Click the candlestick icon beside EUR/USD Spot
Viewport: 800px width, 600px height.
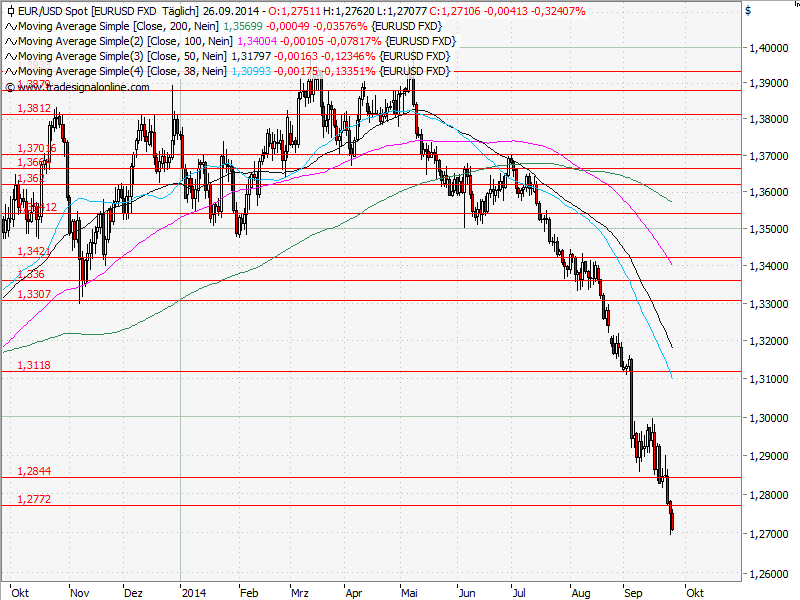[x=10, y=11]
